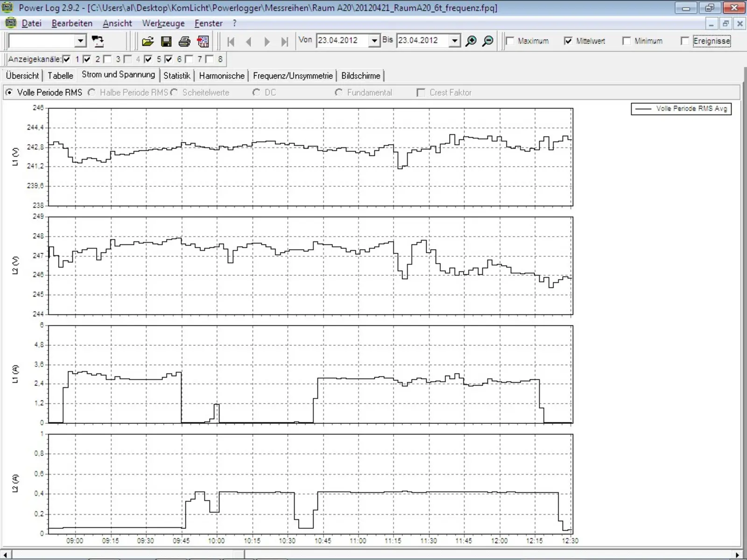The height and width of the screenshot is (560, 747).
Task: Jump to the first record arrow
Action: pos(231,42)
